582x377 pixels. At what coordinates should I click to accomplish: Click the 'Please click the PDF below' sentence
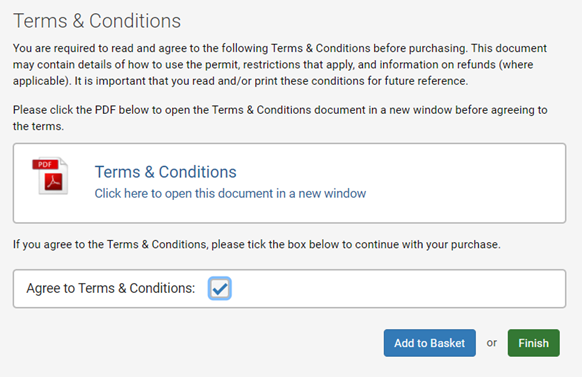pyautogui.click(x=280, y=118)
